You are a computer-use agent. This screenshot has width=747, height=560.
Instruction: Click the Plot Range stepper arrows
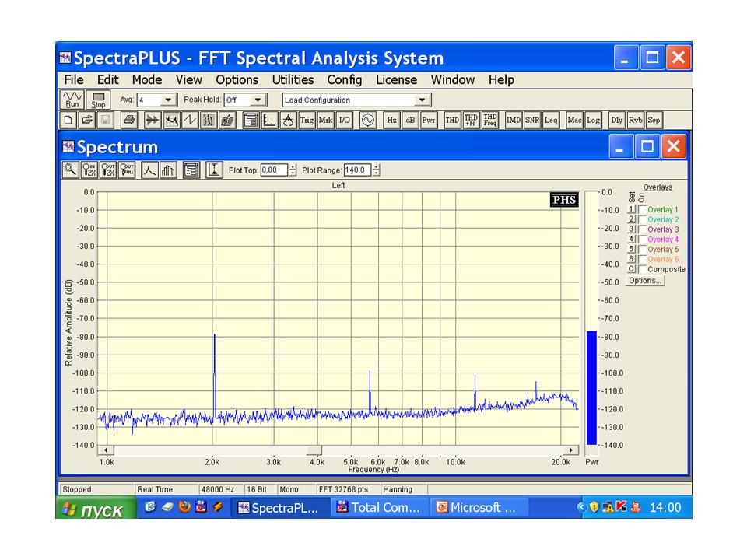point(377,170)
